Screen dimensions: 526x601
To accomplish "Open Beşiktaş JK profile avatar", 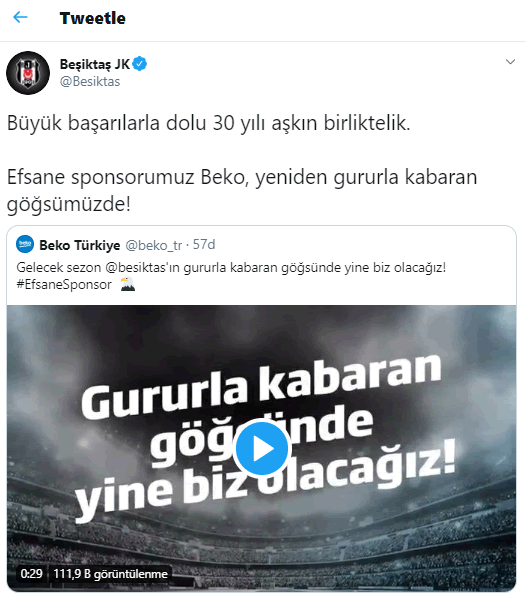I will [x=28, y=73].
